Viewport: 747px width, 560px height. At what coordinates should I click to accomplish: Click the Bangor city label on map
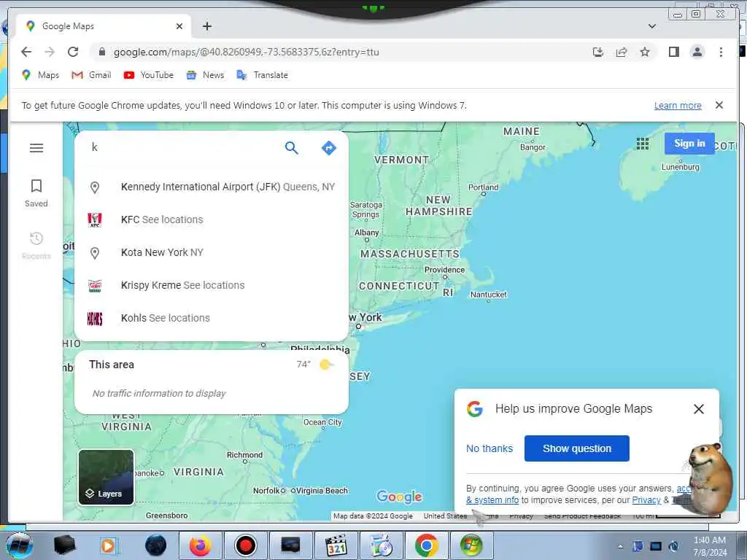pos(532,147)
